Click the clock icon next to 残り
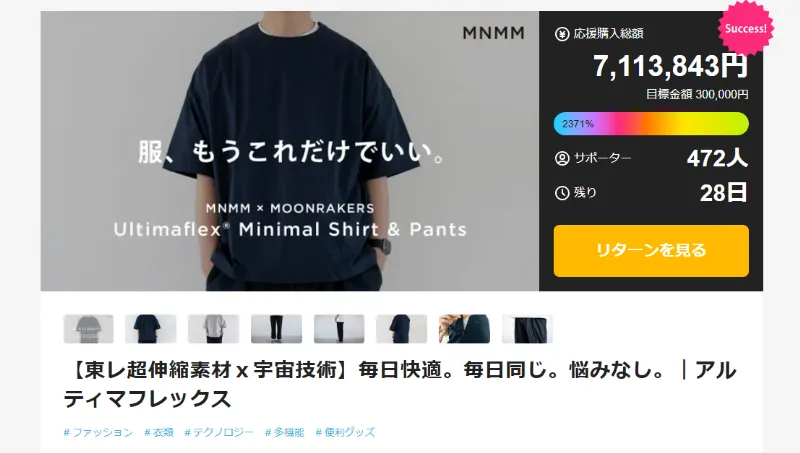The image size is (800, 453). tap(562, 193)
